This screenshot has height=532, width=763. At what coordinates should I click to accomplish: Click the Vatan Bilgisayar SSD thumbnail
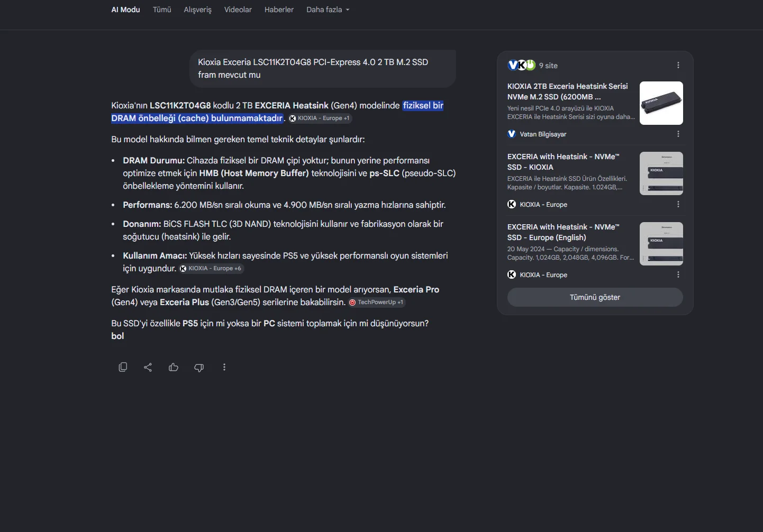click(x=661, y=103)
